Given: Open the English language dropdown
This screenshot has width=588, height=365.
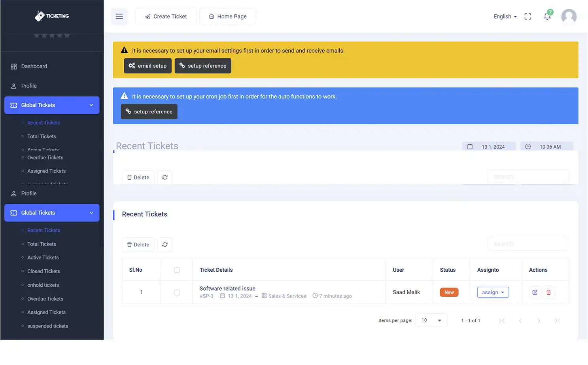Looking at the screenshot, I should click(505, 16).
